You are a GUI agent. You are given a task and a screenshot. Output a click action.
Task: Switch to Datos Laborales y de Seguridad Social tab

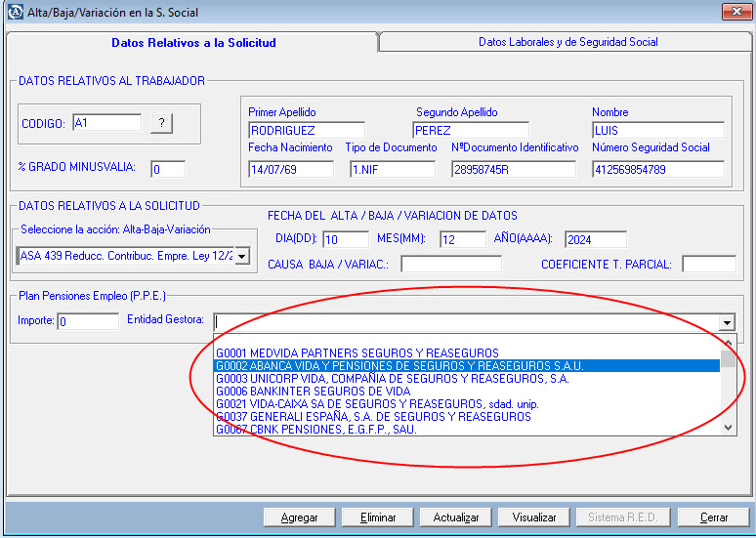(567, 42)
